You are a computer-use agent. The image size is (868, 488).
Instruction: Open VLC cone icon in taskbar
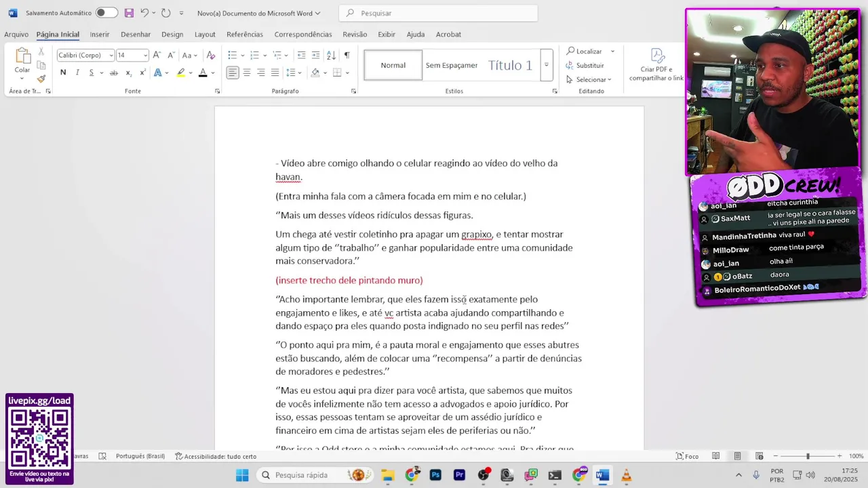(x=626, y=475)
